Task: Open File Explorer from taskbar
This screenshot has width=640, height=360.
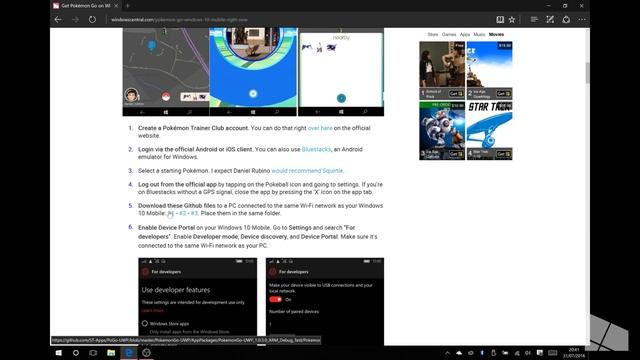Action: [x=111, y=353]
